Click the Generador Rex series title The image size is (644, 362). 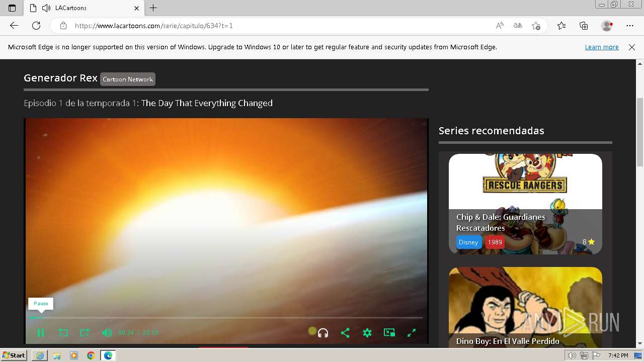tap(60, 78)
